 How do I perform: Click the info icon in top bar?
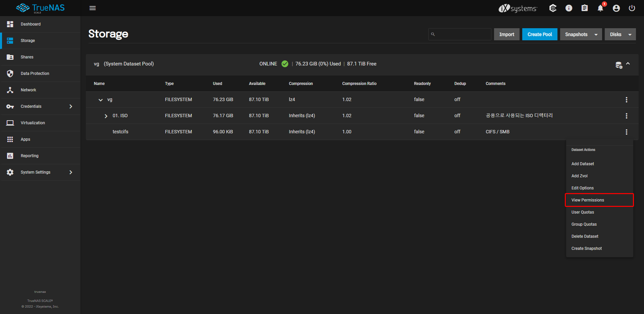pos(569,8)
